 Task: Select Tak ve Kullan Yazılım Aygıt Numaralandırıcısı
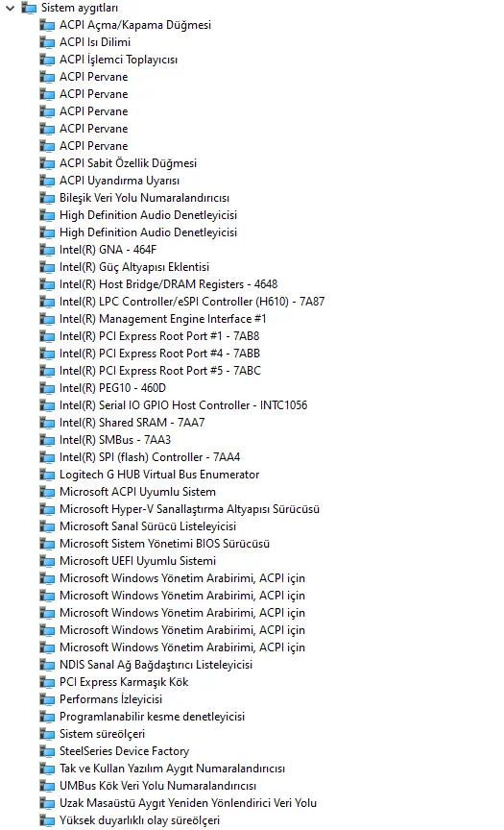[x=173, y=769]
